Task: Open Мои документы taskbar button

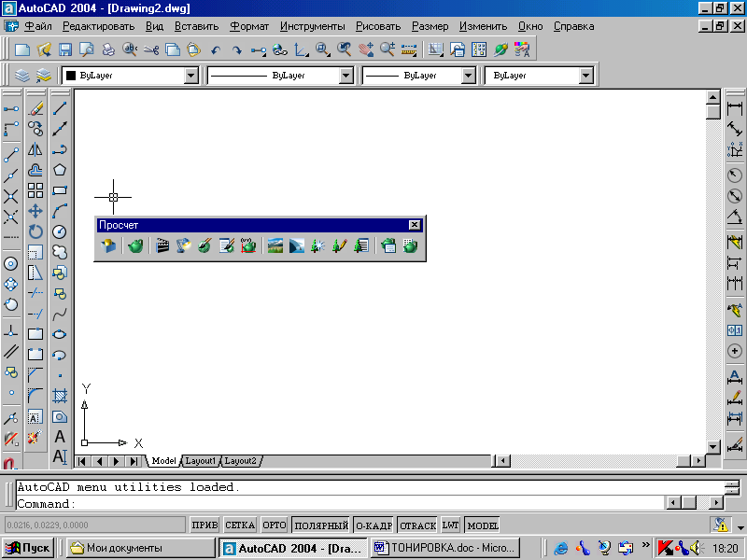Action: click(x=141, y=548)
